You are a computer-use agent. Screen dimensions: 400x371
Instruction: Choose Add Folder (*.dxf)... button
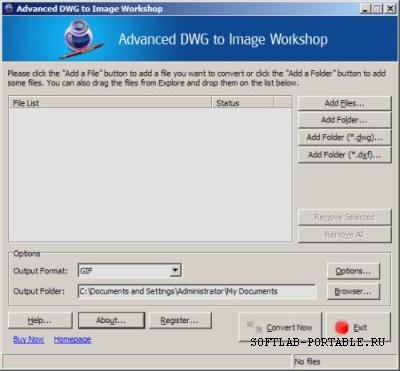click(x=344, y=155)
